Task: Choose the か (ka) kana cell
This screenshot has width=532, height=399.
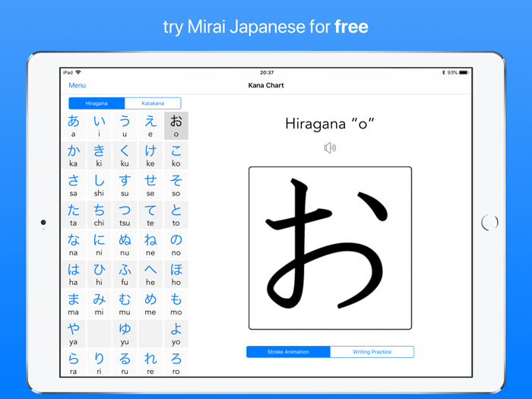Action: 73,155
